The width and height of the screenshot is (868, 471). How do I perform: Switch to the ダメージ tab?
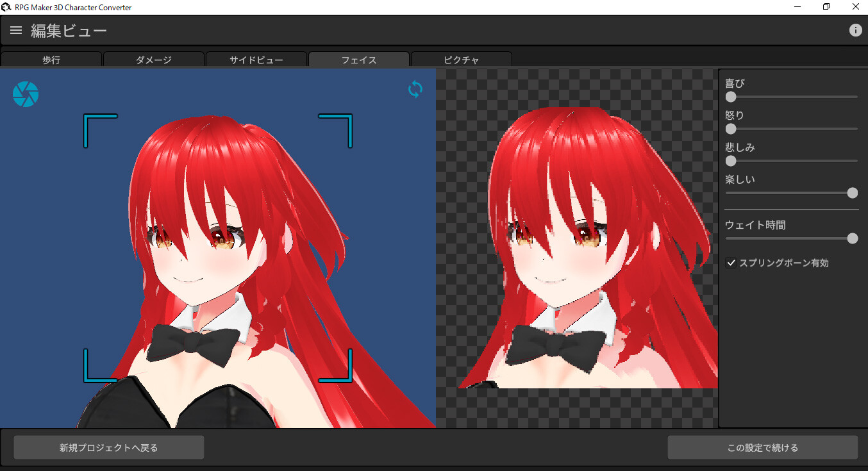point(153,60)
